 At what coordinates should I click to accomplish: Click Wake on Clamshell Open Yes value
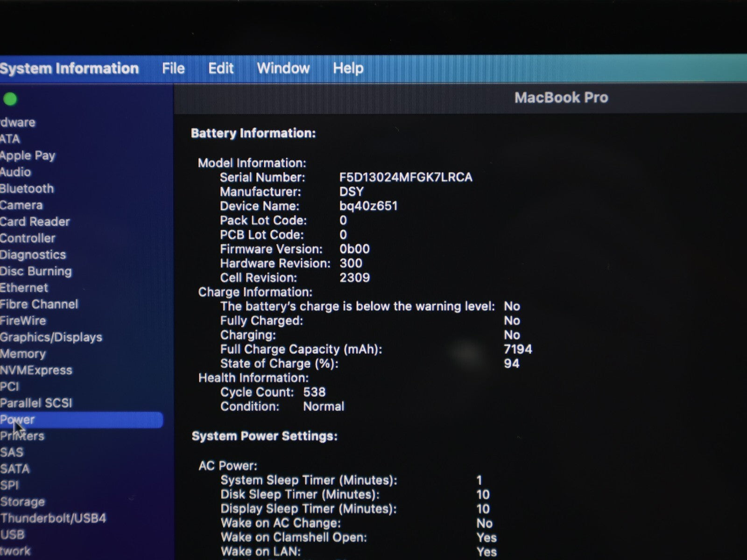point(486,538)
